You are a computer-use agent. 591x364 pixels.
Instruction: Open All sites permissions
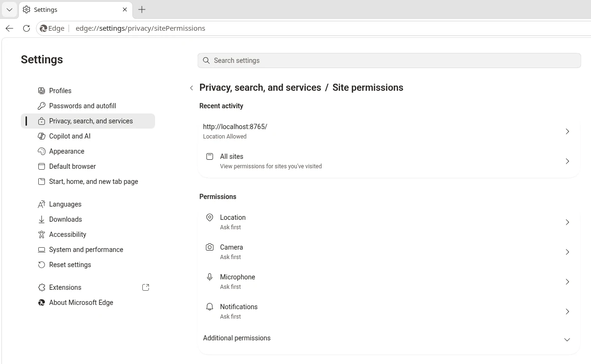coord(389,161)
